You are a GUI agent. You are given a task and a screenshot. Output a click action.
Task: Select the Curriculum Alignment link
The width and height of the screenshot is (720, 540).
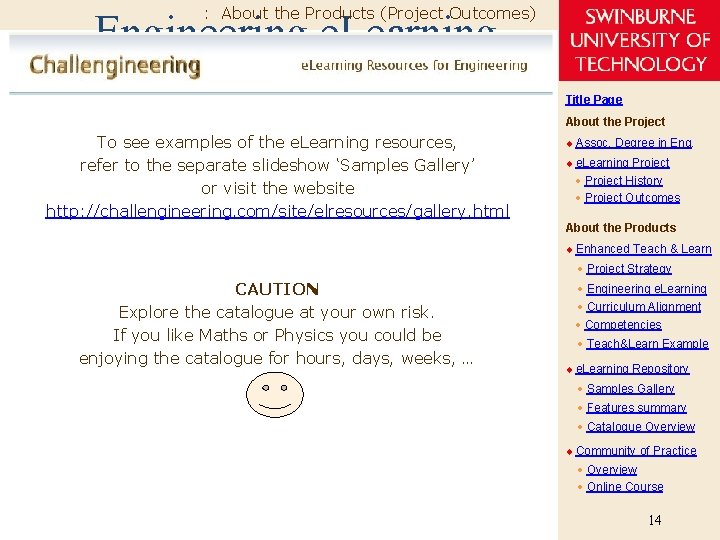(x=644, y=307)
